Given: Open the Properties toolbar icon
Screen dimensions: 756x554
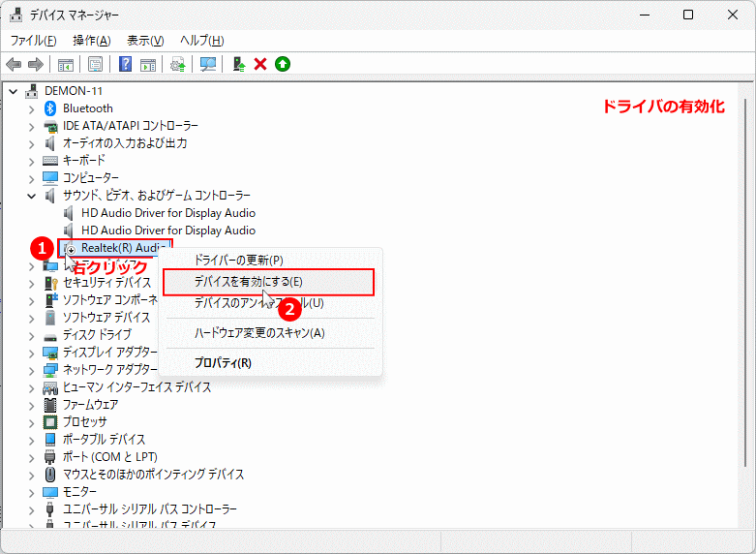Looking at the screenshot, I should pos(96,64).
